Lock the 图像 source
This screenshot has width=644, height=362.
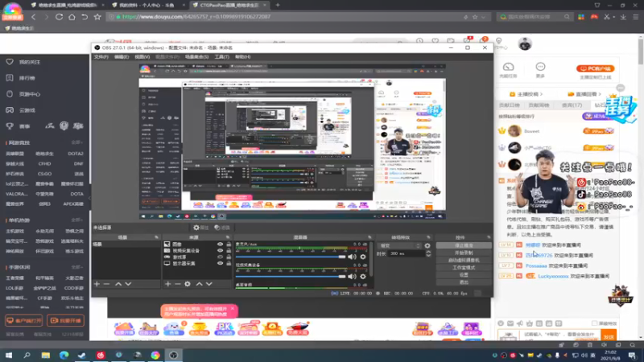tap(229, 245)
